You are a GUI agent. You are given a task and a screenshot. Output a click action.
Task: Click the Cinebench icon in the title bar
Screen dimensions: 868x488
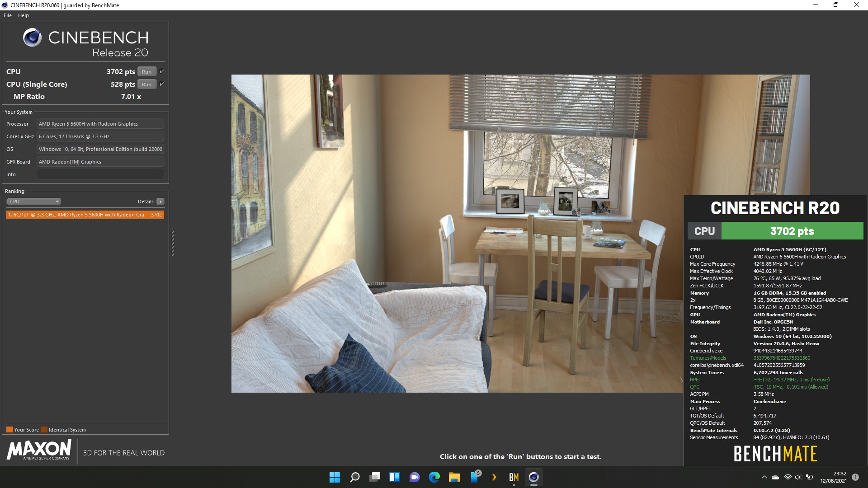pos(5,5)
